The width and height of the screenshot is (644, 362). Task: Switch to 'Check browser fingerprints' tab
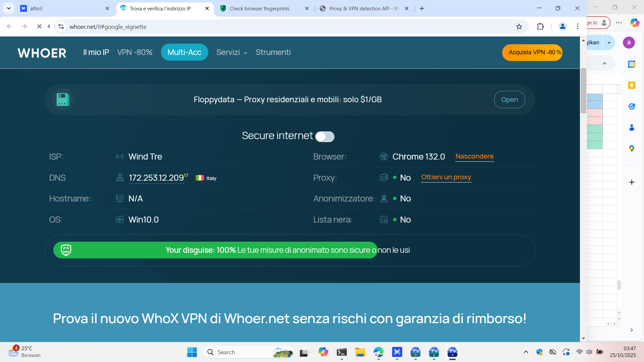[x=265, y=8]
